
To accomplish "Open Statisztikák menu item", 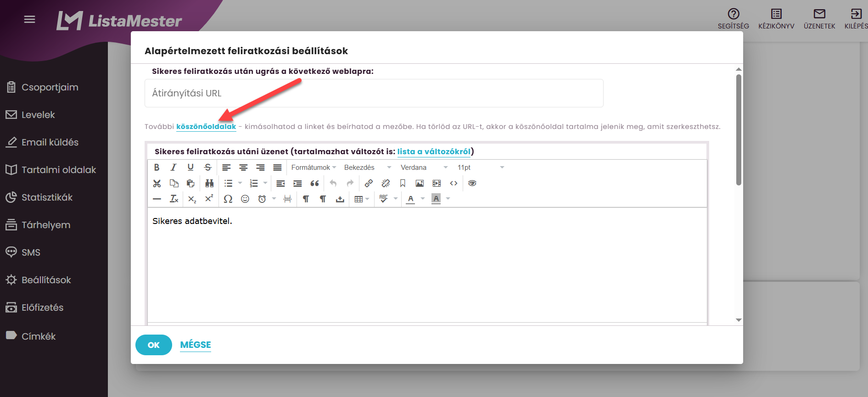I will [47, 197].
